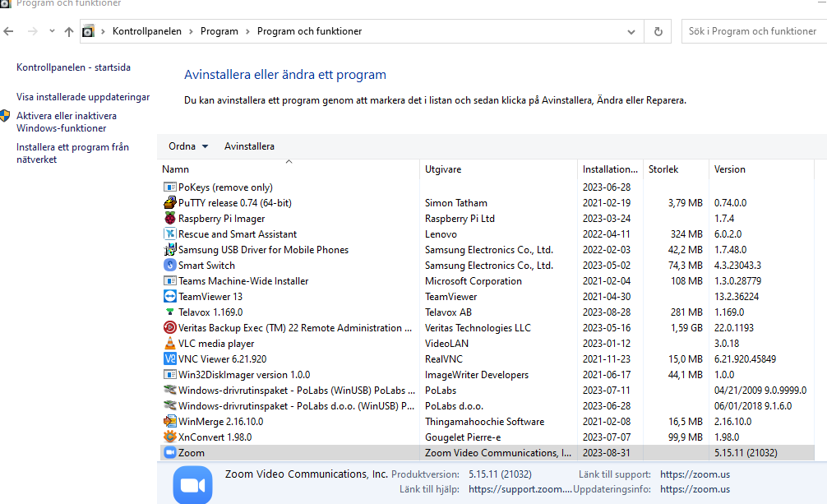Expand the chevron after Program in breadcrumb
The width and height of the screenshot is (827, 504).
(247, 31)
